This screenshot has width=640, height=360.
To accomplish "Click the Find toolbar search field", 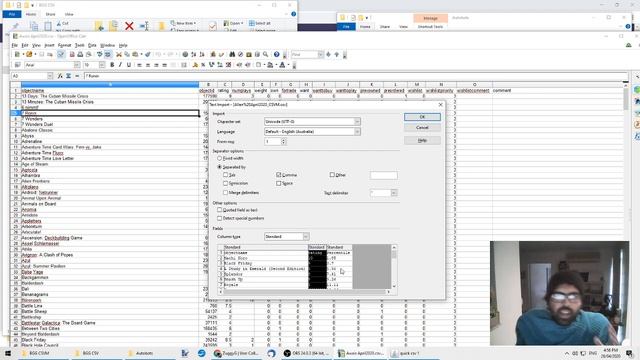I will coord(304,54).
